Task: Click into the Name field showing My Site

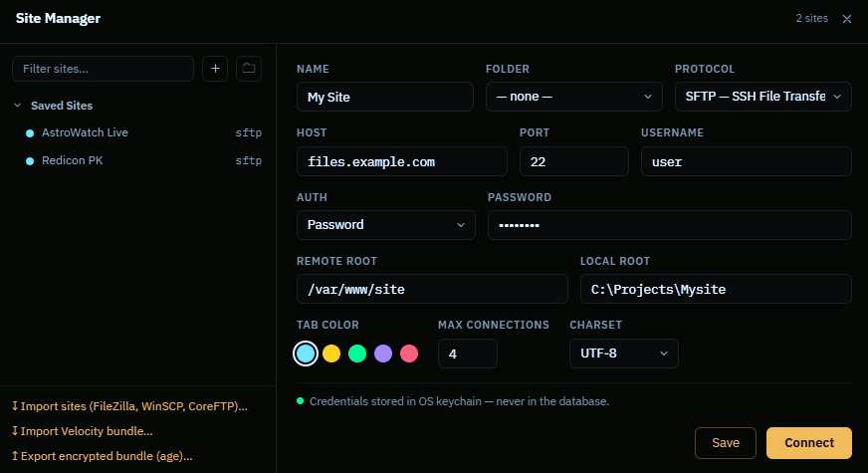Action: pyautogui.click(x=385, y=97)
